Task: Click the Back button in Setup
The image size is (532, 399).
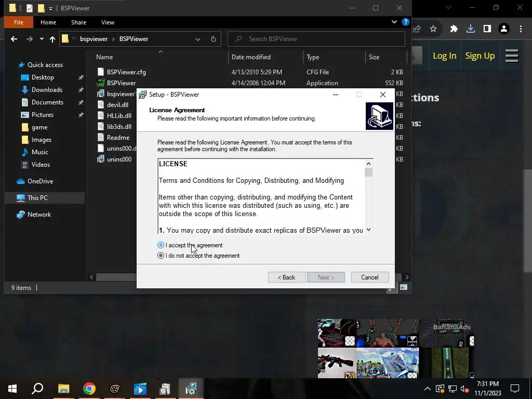Action: 287,277
